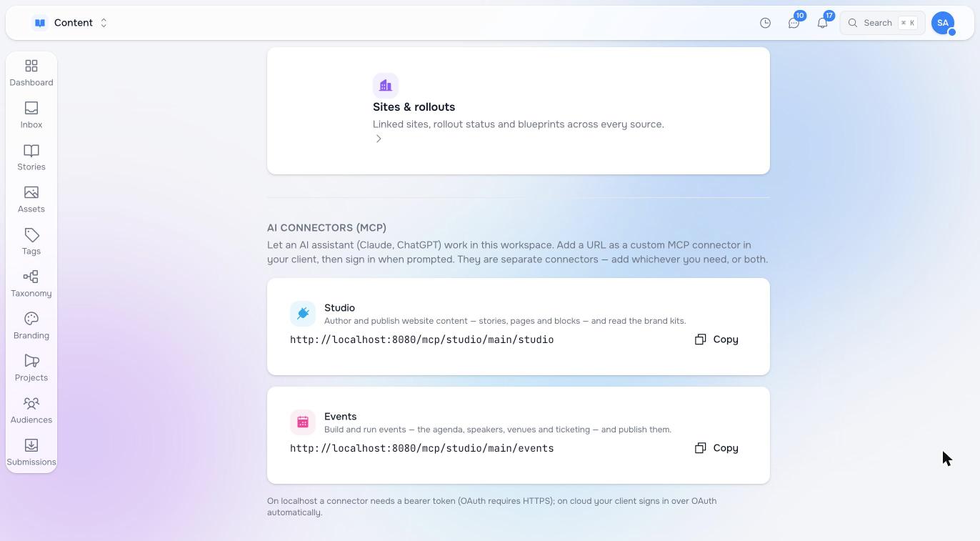
Task: Select Tags in the sidebar
Action: 31,242
